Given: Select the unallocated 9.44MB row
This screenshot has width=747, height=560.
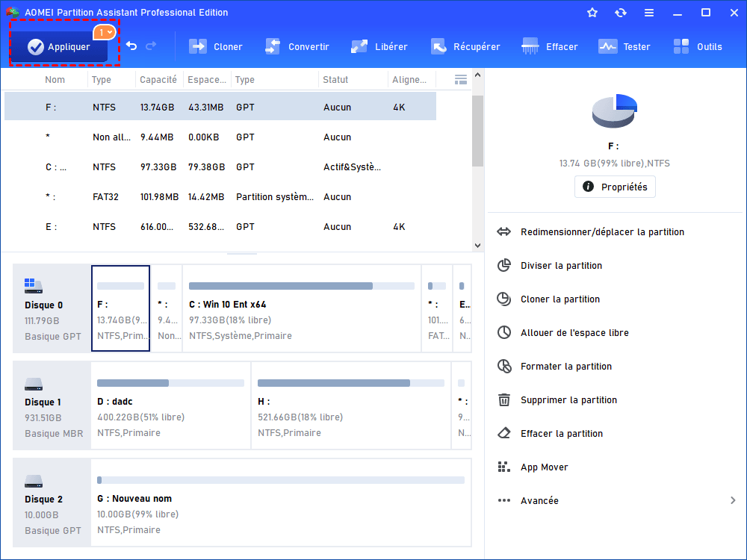Looking at the screenshot, I should coord(220,137).
